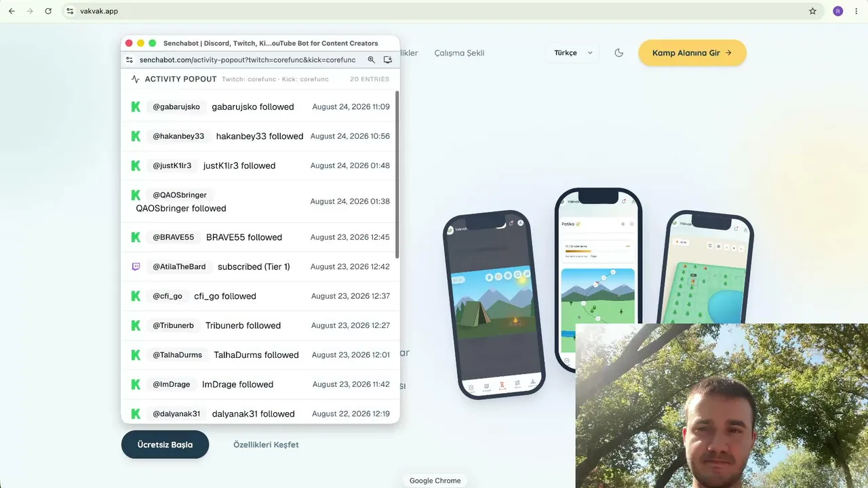Click the Kick icon beside @cfi_go
The image size is (868, 488).
click(136, 296)
